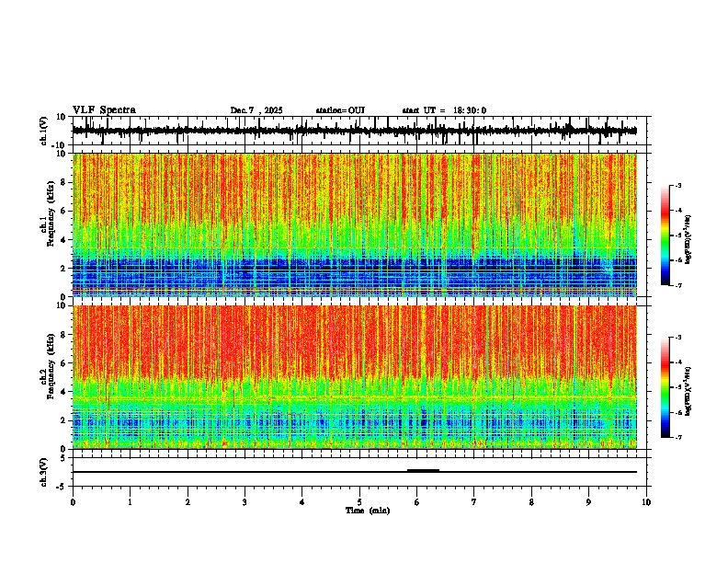Click the ch.1 spectrogram '2' kHz tick label

pyautogui.click(x=63, y=269)
